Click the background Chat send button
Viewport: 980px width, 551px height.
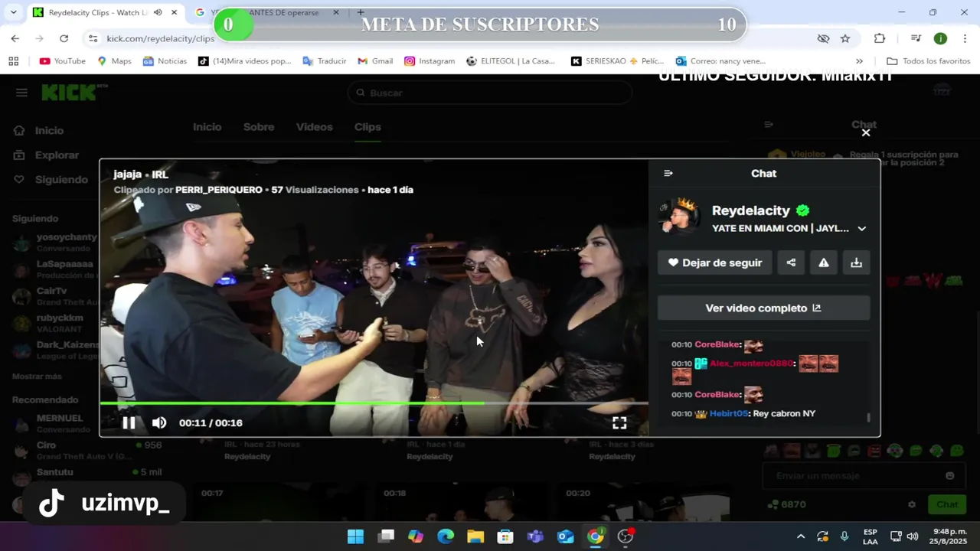coord(947,504)
